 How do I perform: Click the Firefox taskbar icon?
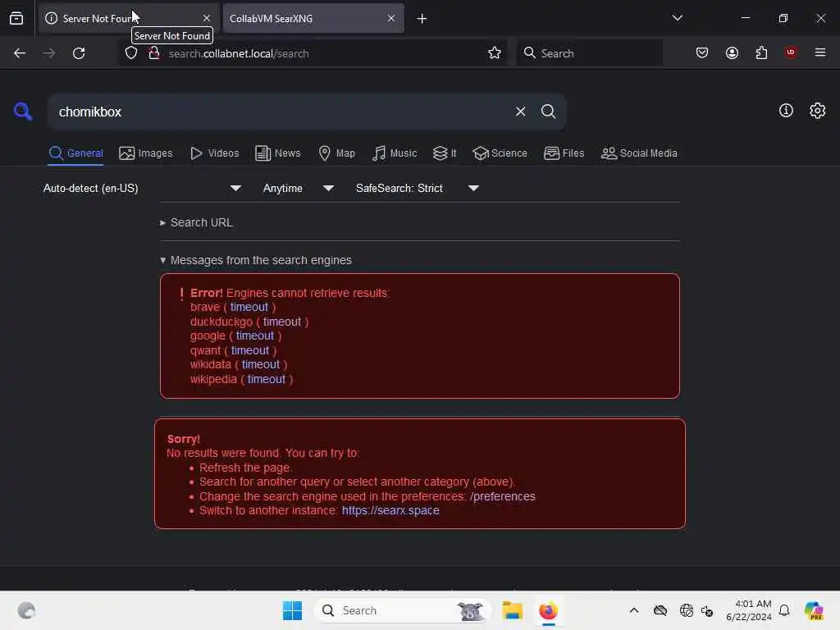pos(548,610)
